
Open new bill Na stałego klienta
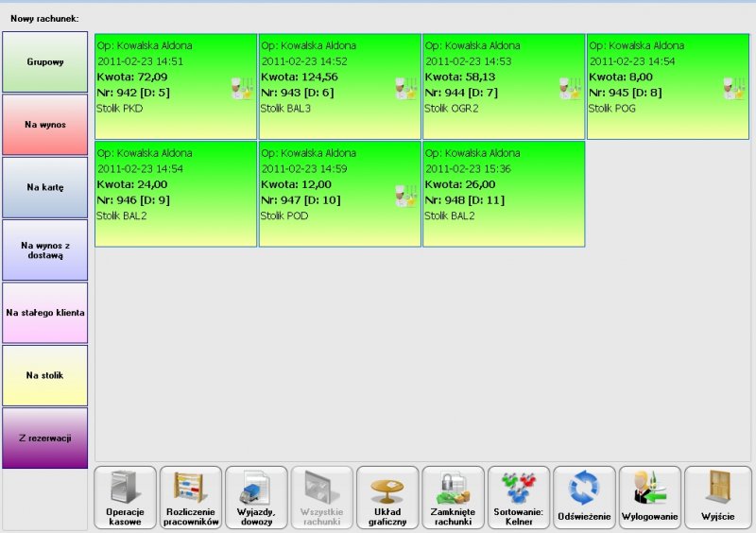click(x=44, y=312)
